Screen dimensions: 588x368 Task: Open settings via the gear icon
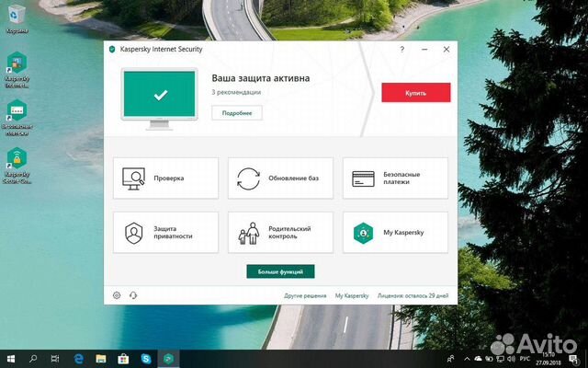(x=117, y=295)
